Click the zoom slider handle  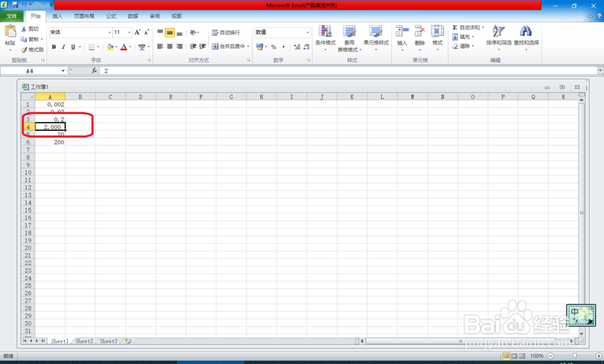575,356
